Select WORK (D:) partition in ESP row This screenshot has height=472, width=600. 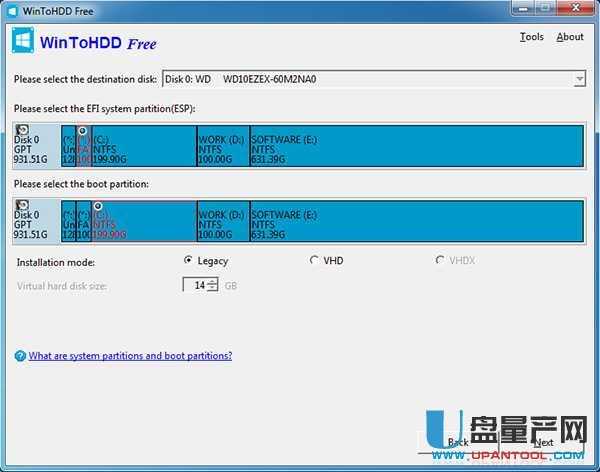click(x=223, y=146)
